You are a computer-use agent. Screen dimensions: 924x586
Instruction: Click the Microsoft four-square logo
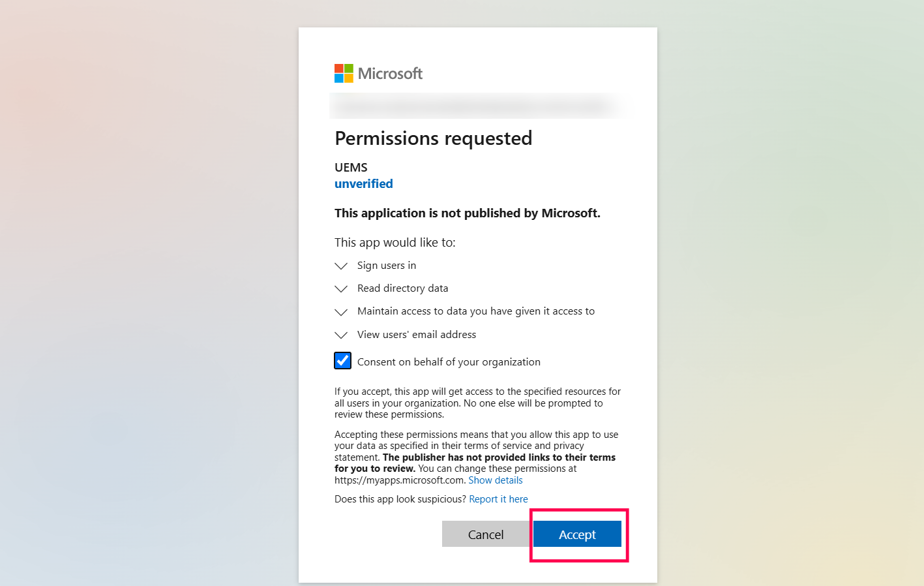(344, 73)
